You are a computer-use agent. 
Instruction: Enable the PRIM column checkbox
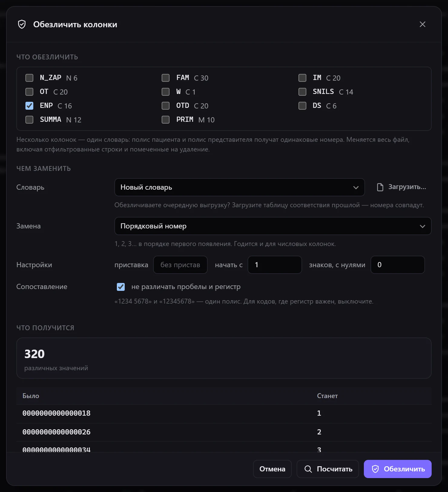pyautogui.click(x=166, y=120)
